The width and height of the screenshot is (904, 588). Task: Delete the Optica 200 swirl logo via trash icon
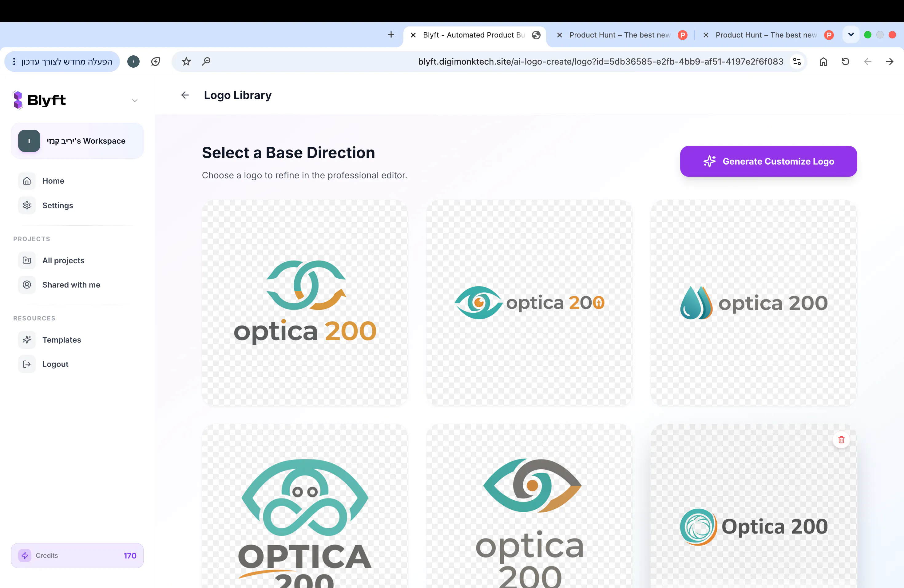[x=841, y=439]
